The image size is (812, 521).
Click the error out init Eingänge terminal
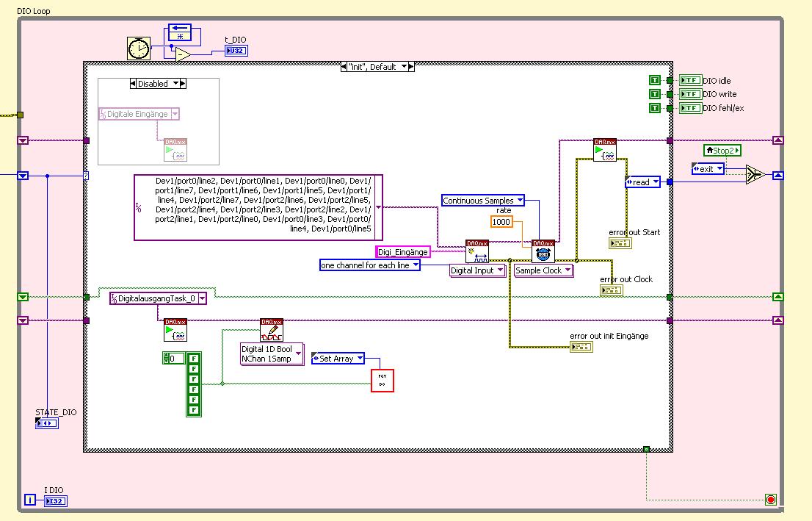pyautogui.click(x=581, y=347)
